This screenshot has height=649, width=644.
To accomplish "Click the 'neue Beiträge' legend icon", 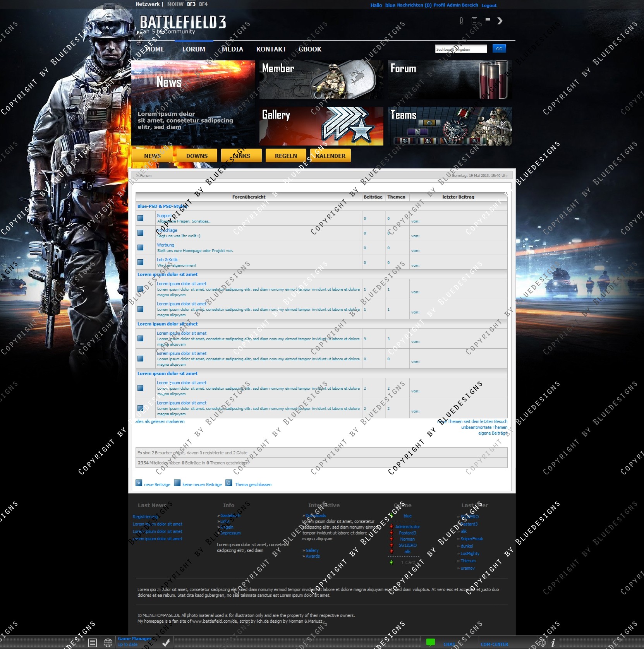I will pos(139,483).
